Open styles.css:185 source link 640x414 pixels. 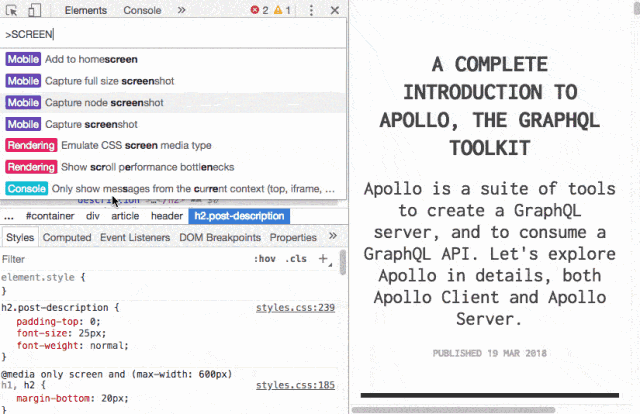tap(295, 385)
